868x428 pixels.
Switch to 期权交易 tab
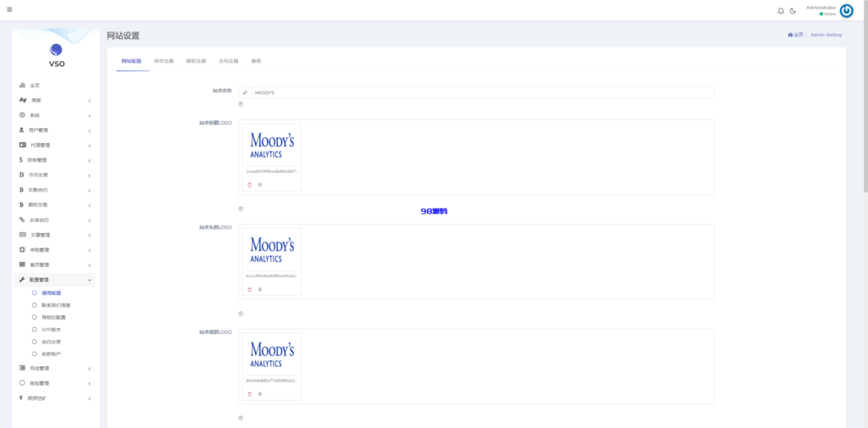click(196, 61)
